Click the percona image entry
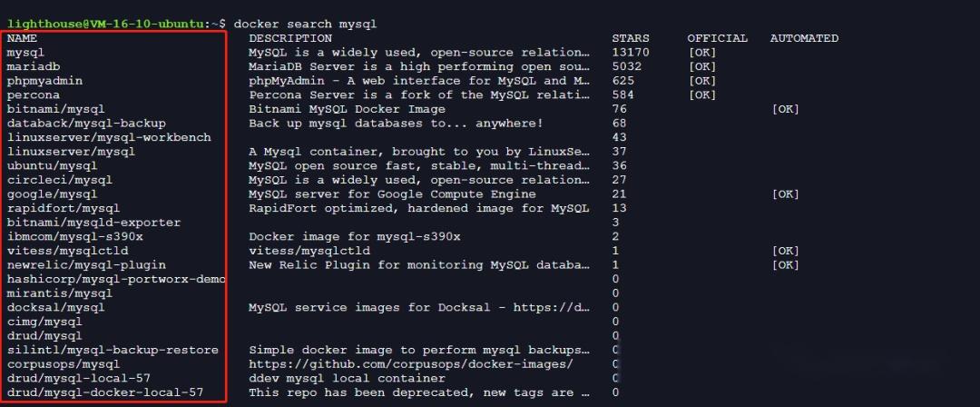The image size is (980, 407). point(34,95)
